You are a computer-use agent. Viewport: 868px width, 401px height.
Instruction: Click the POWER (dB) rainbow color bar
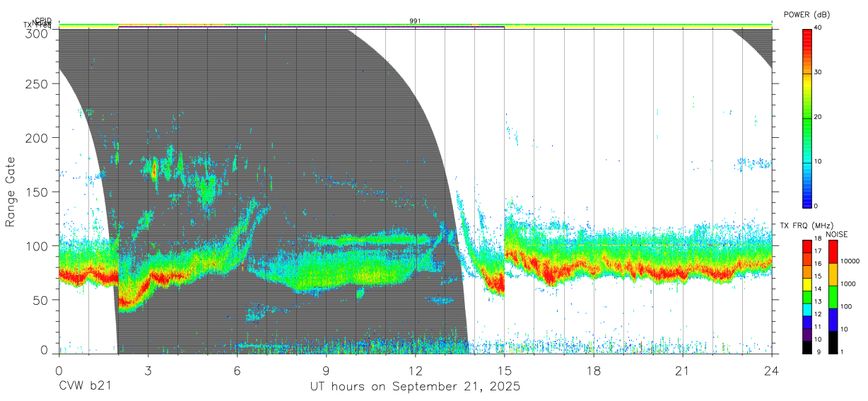pyautogui.click(x=807, y=117)
